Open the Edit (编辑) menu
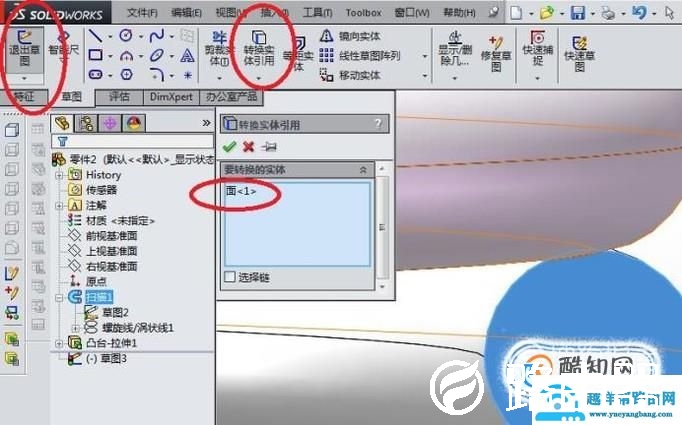The image size is (682, 425). coord(187,13)
